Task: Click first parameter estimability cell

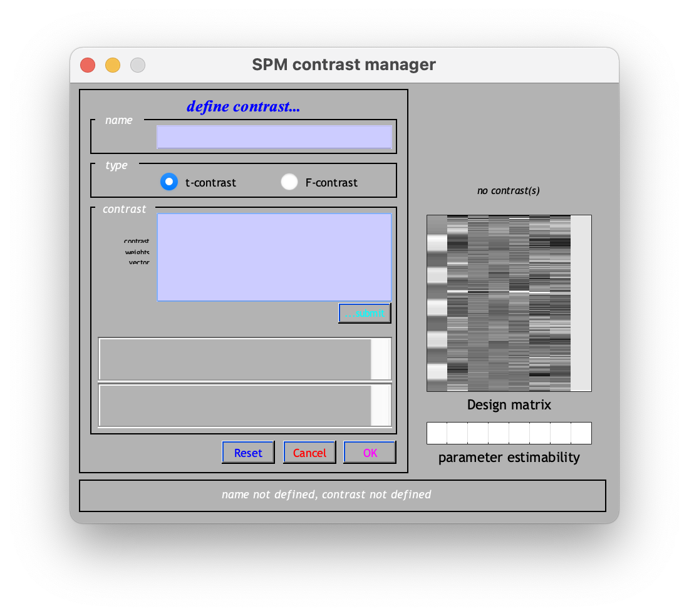Action: coord(437,433)
